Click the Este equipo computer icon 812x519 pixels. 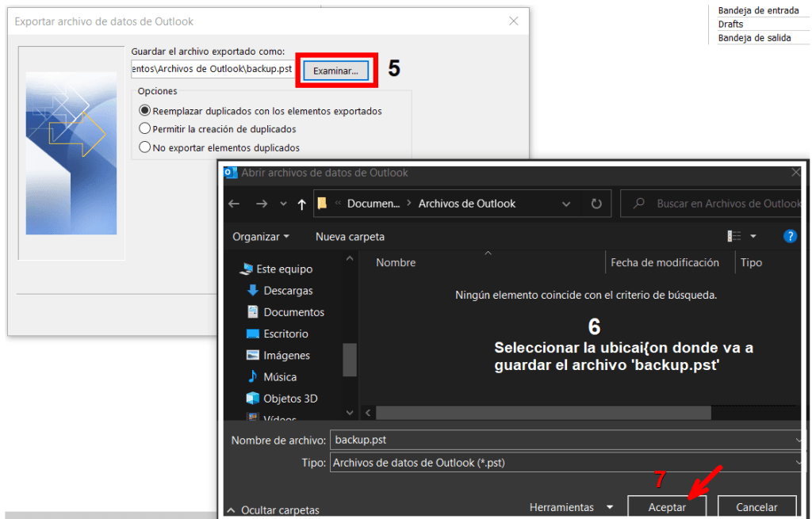247,269
